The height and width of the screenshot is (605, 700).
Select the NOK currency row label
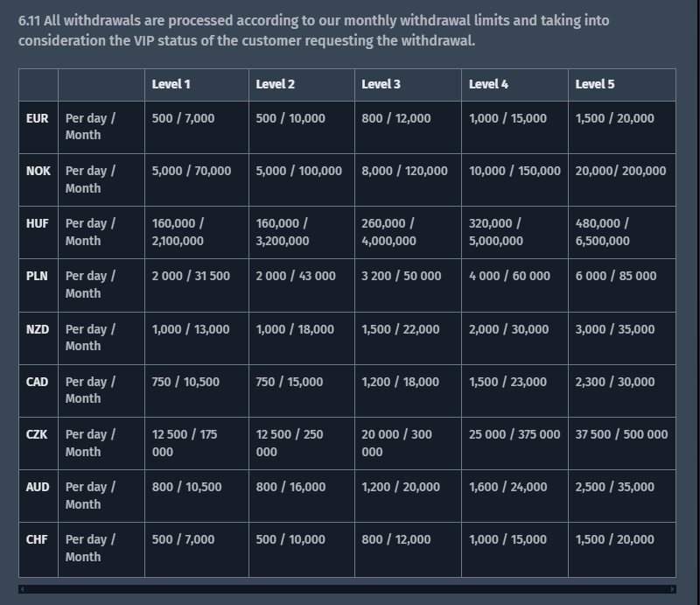click(x=38, y=171)
